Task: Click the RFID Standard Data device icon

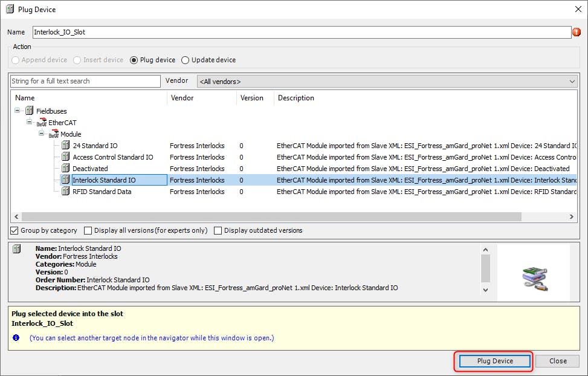Action: pos(66,192)
